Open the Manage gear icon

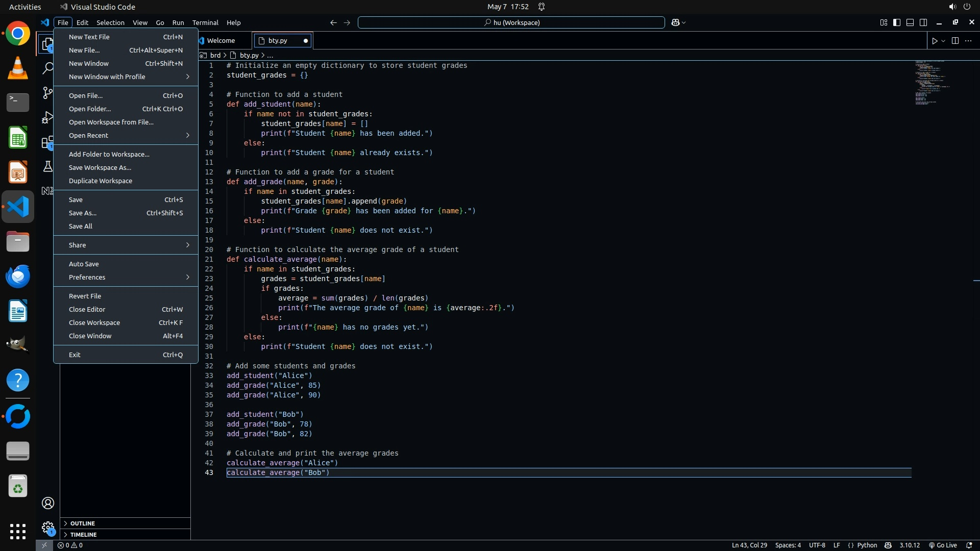(x=48, y=528)
